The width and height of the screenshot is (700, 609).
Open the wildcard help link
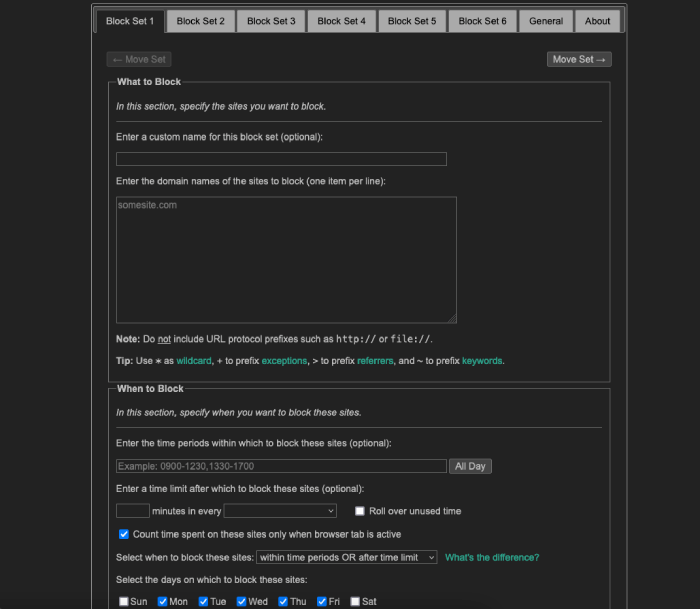(x=194, y=361)
